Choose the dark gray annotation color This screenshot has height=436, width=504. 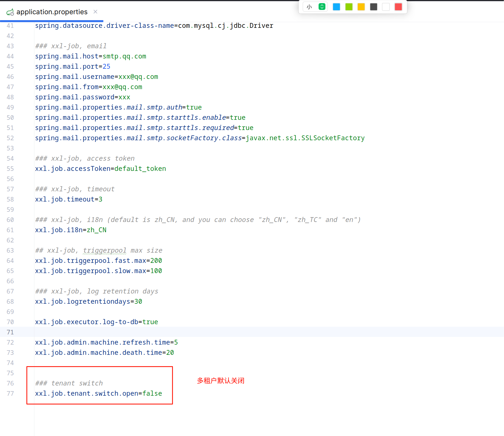point(373,7)
